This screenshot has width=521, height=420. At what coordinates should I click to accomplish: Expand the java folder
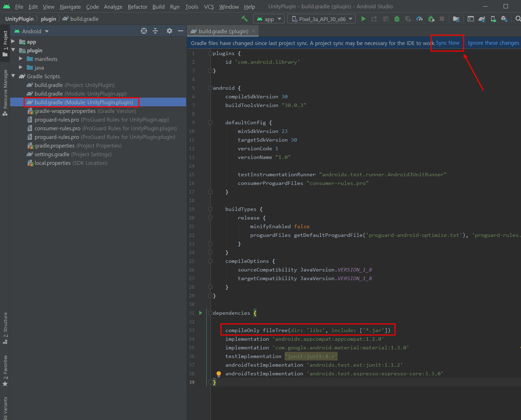tap(21, 68)
